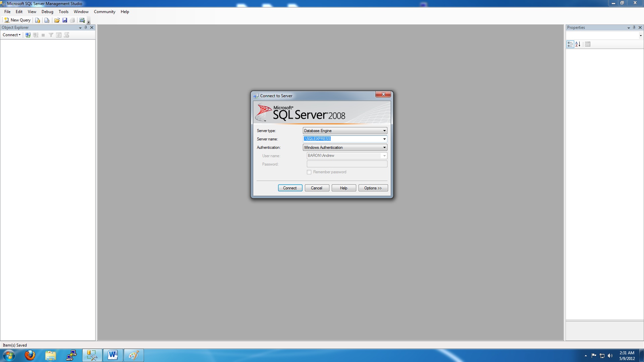Click the Connect button in dialog
The height and width of the screenshot is (362, 644).
[x=290, y=188]
